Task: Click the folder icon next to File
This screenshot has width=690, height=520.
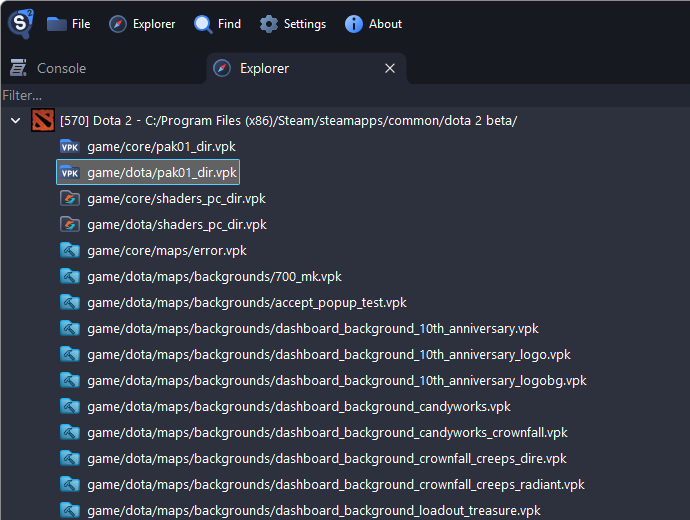Action: [x=56, y=24]
